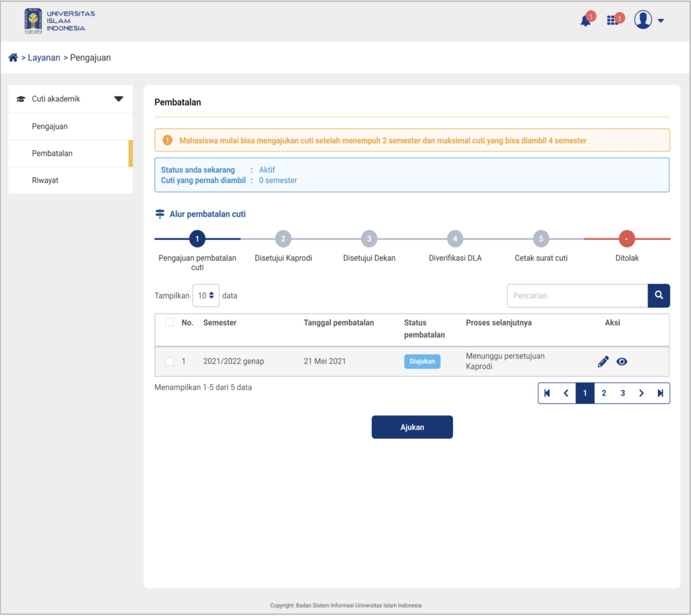Follow the Layanan breadcrumb link

(44, 57)
